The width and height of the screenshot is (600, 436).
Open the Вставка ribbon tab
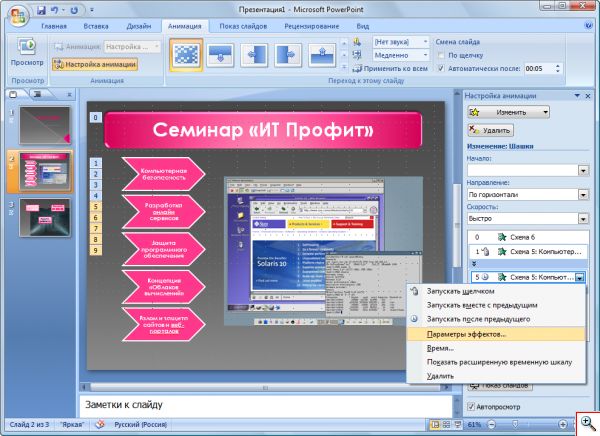coord(96,26)
